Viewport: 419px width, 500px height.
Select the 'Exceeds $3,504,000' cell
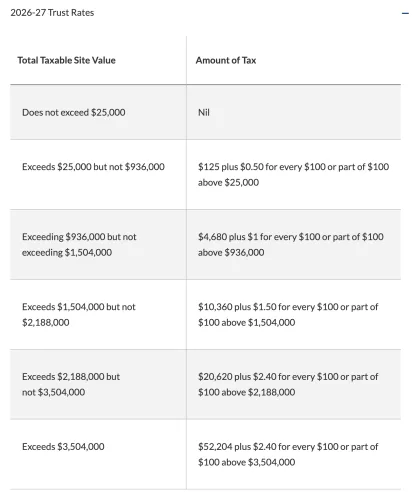point(98,454)
